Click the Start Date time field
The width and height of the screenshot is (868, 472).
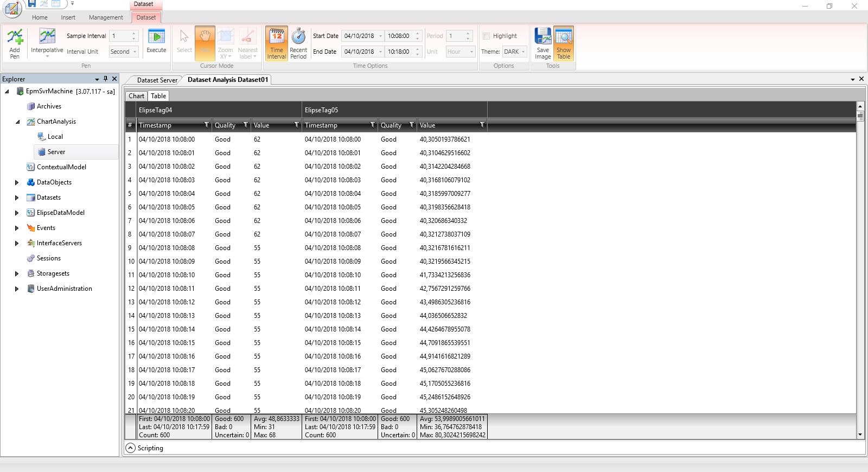[x=399, y=36]
